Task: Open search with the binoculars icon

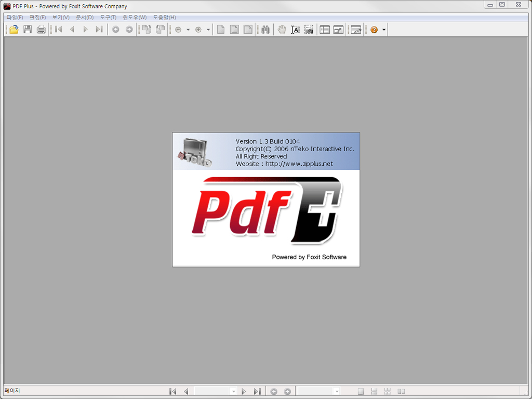Action: click(x=265, y=30)
